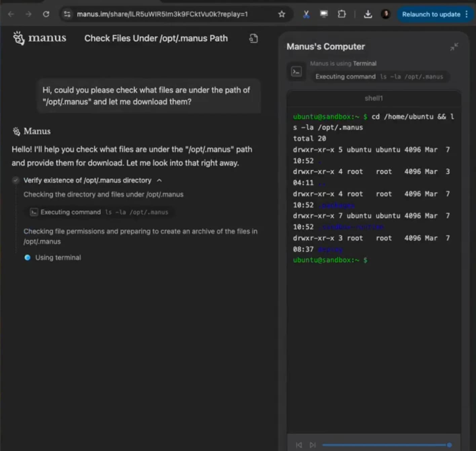Click the terminal icon in computer panel
The height and width of the screenshot is (451, 476).
[296, 72]
